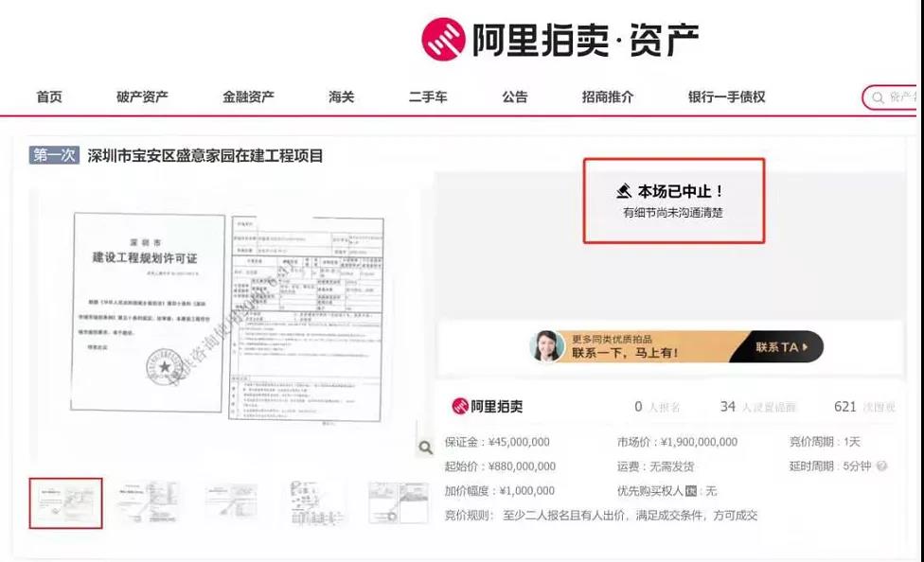Open the 二手车 navigation tab

pyautogui.click(x=429, y=97)
